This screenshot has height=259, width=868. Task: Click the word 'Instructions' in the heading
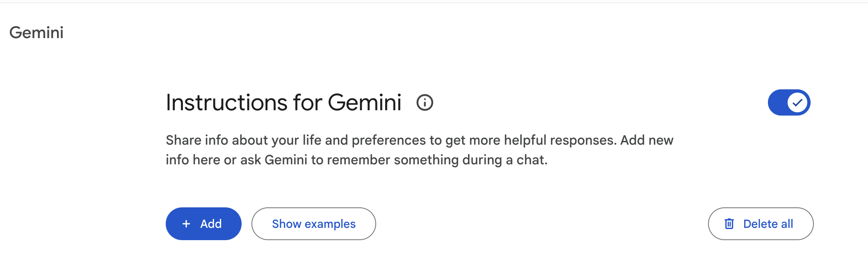tap(227, 102)
